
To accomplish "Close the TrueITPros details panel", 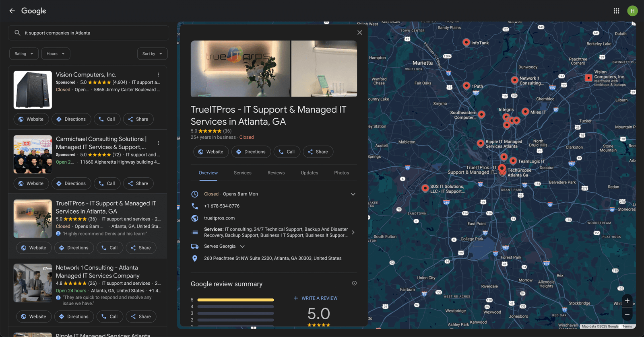I will 360,33.
